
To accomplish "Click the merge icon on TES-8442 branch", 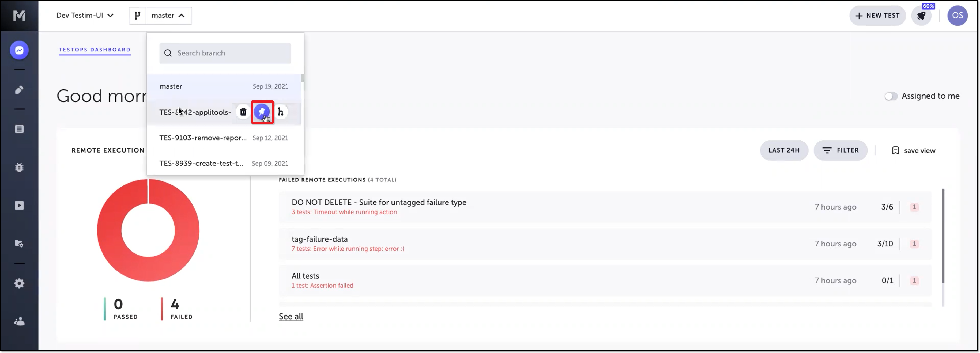I will pyautogui.click(x=280, y=112).
